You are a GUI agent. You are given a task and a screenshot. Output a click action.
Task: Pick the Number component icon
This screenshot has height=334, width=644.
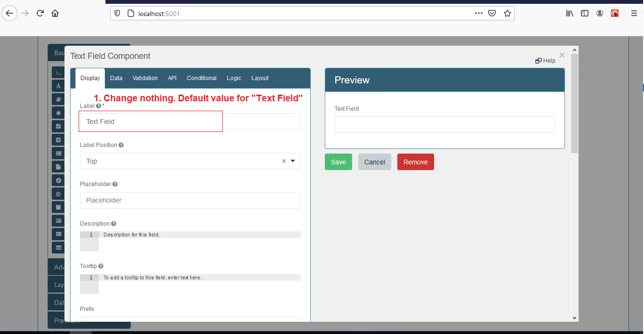(58, 99)
